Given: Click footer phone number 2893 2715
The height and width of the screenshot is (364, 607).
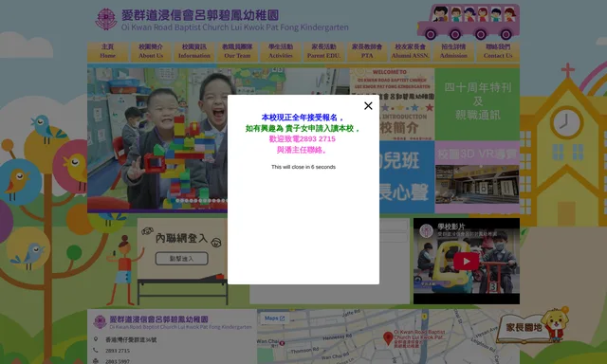Looking at the screenshot, I should tap(118, 351).
